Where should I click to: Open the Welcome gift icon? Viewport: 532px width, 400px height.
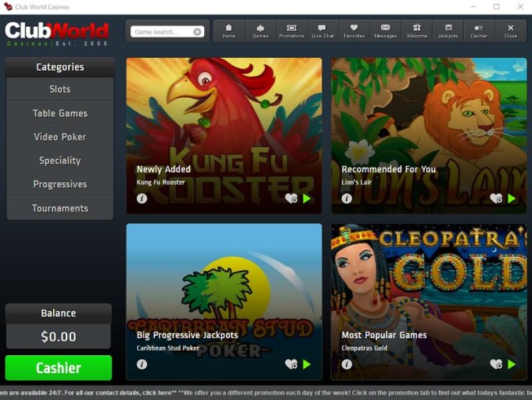point(416,31)
